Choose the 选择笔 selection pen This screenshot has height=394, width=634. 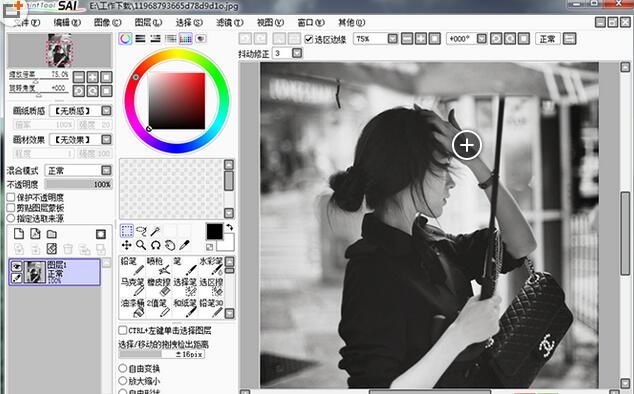[185, 287]
